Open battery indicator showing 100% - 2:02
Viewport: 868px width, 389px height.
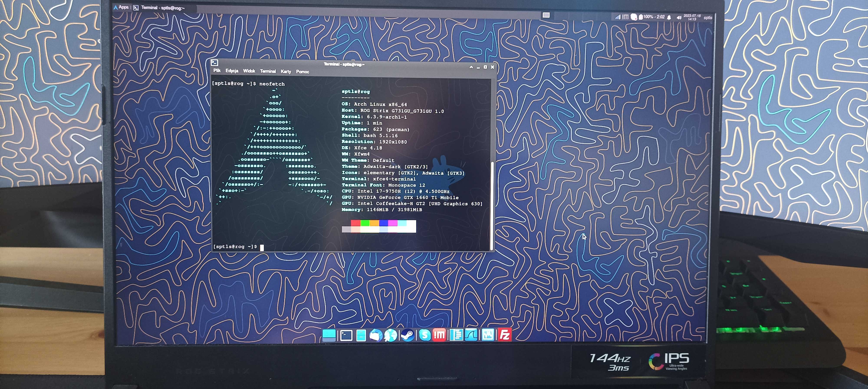coord(652,17)
